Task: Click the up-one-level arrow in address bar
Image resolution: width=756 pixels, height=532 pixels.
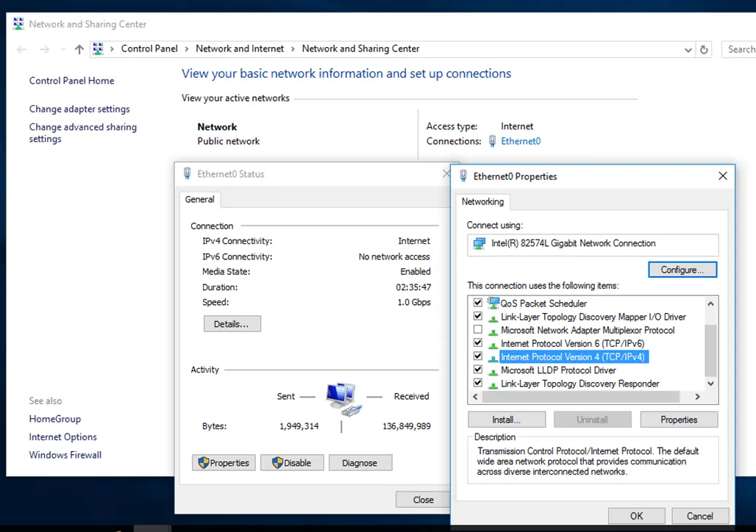Action: [x=79, y=49]
